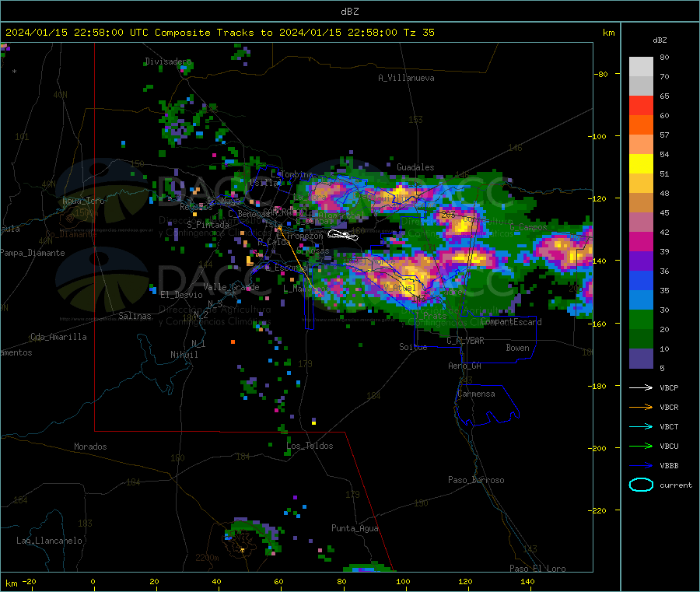The width and height of the screenshot is (700, 592).
Task: Click the 'Punta_Agua' map label
Action: pos(355,528)
